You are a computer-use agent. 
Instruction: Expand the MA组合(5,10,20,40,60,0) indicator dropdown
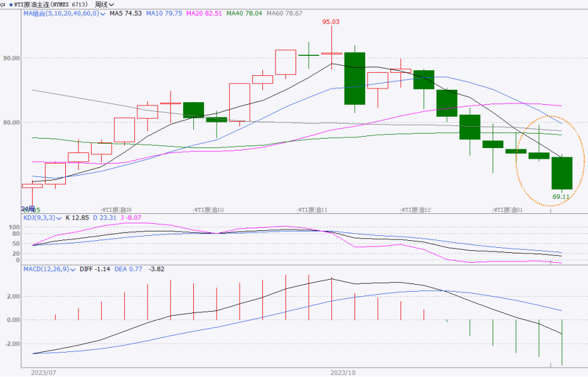(103, 13)
